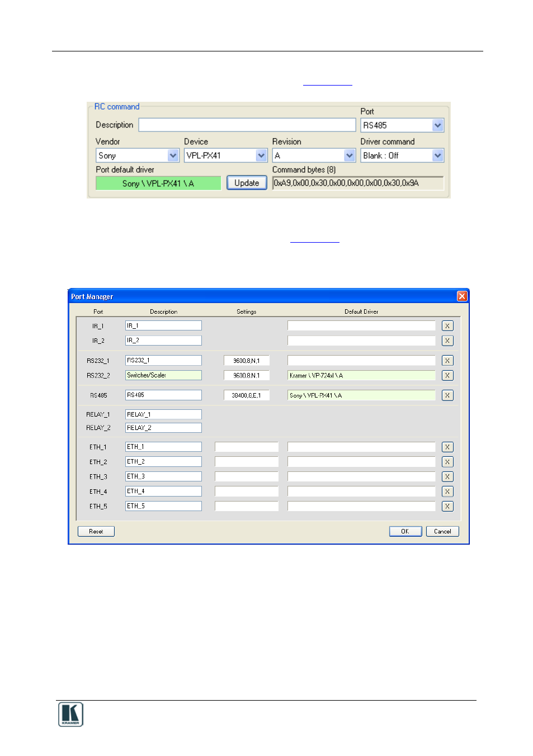Close the Port Manager window
Viewport: 533px width, 756px height.
[x=462, y=296]
